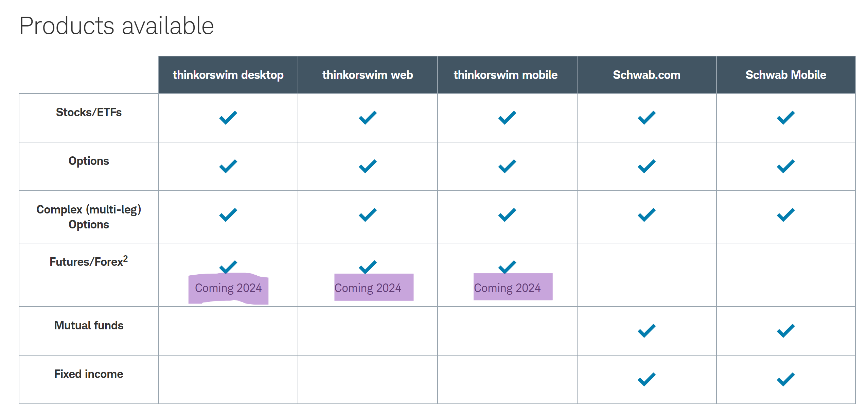
Task: Click the Options checkmark under thinkorswim web
Action: [368, 166]
